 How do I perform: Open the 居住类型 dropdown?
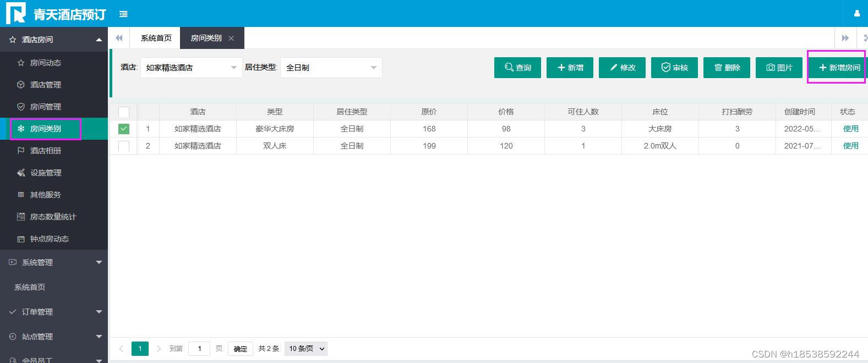tap(331, 68)
